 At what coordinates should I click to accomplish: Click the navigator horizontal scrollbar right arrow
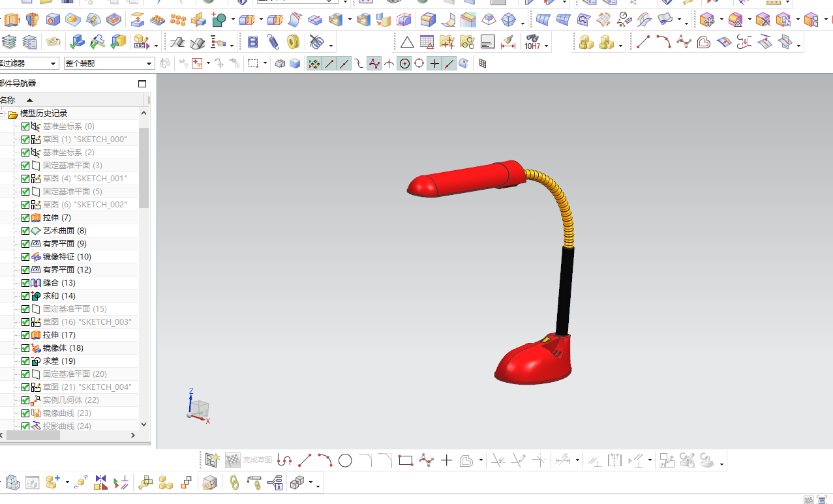(134, 435)
